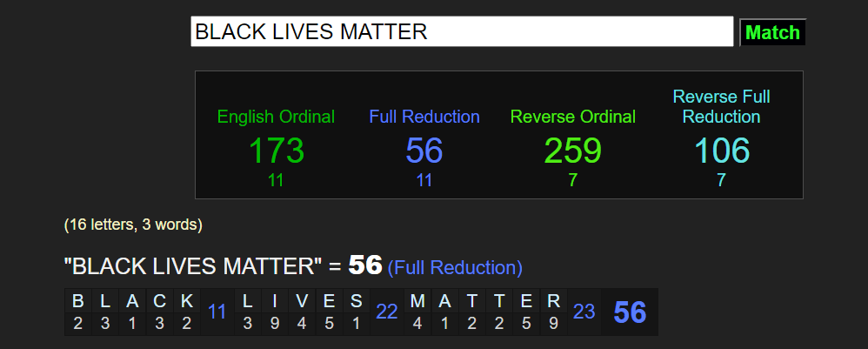
Task: Select the Reverse Ordinal cipher label
Action: tap(573, 117)
